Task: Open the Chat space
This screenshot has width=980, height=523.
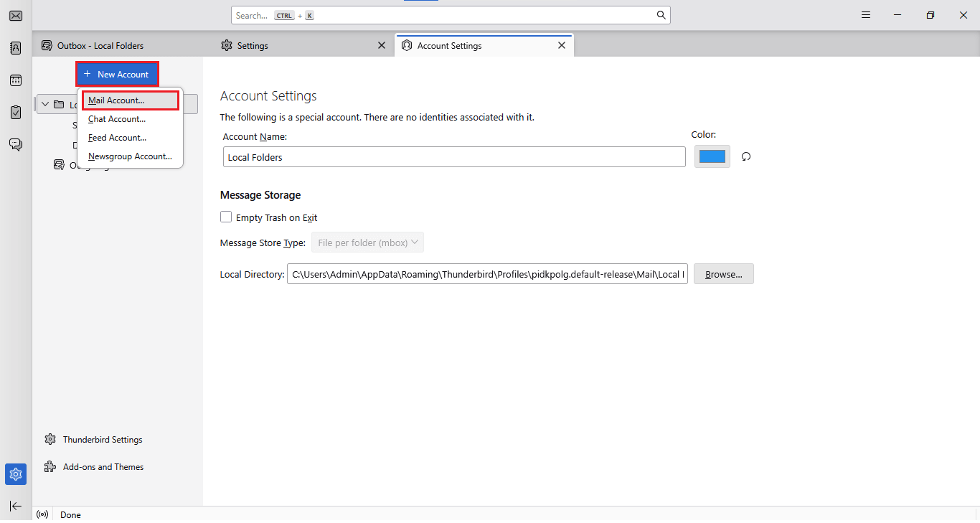Action: tap(15, 144)
